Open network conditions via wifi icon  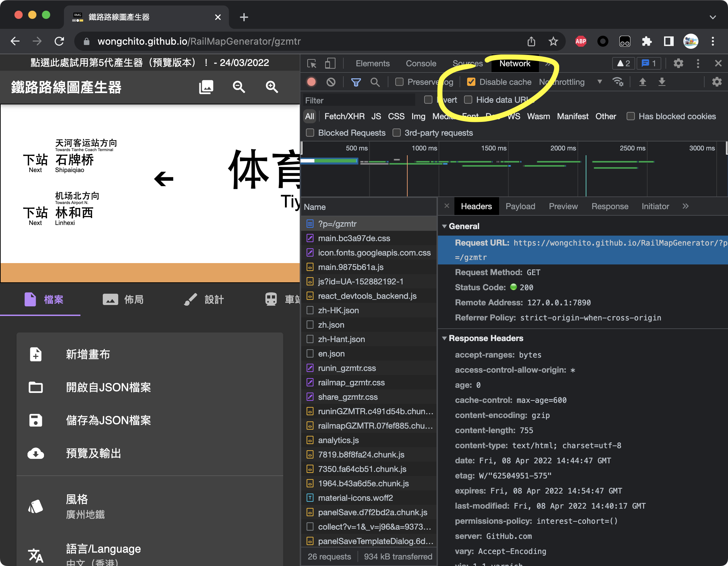click(618, 82)
